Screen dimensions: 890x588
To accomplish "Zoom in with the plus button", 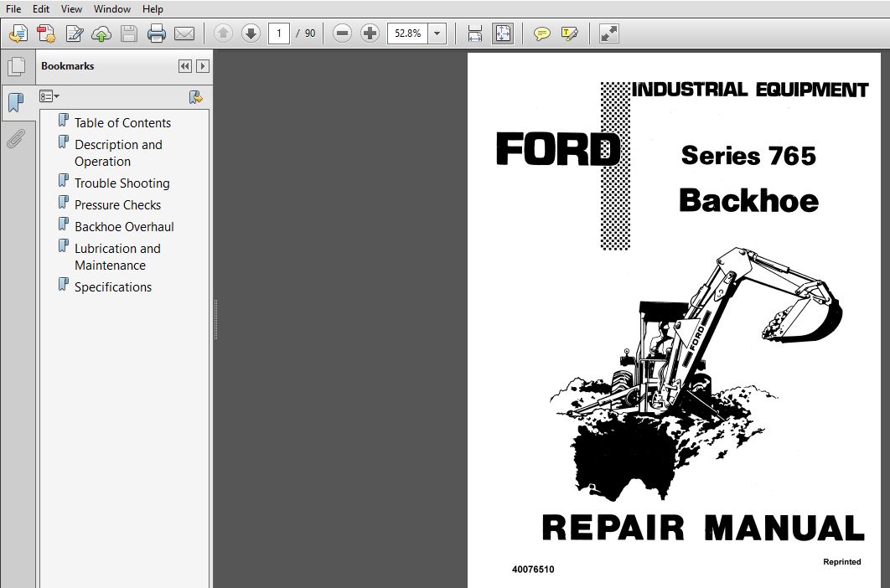I will [x=370, y=34].
